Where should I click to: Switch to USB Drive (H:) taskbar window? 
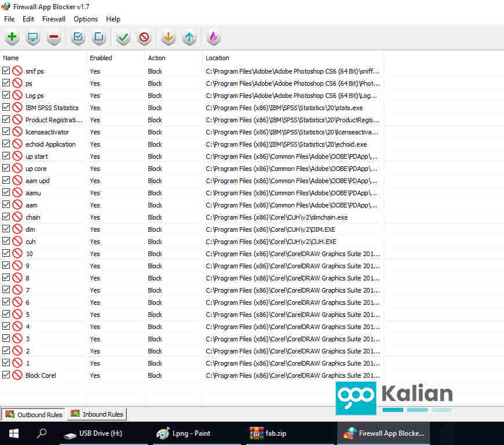pos(104,433)
